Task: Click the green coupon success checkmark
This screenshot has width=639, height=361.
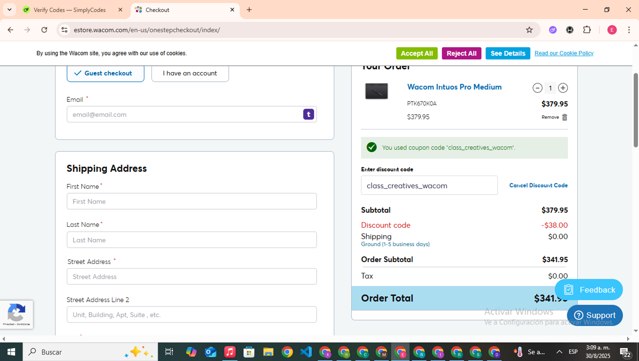Action: 371,147
